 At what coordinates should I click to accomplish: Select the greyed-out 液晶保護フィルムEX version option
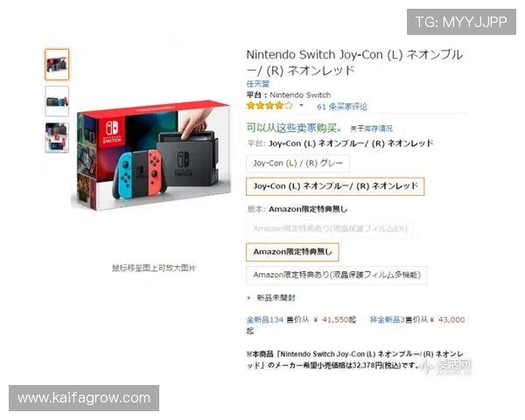(x=330, y=228)
